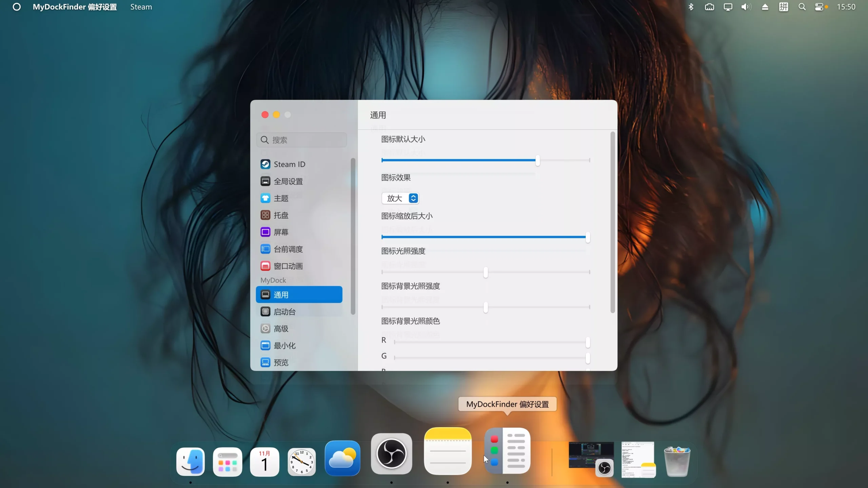Open the 屏幕 screen settings
Screen dimensions: 868x488
281,232
